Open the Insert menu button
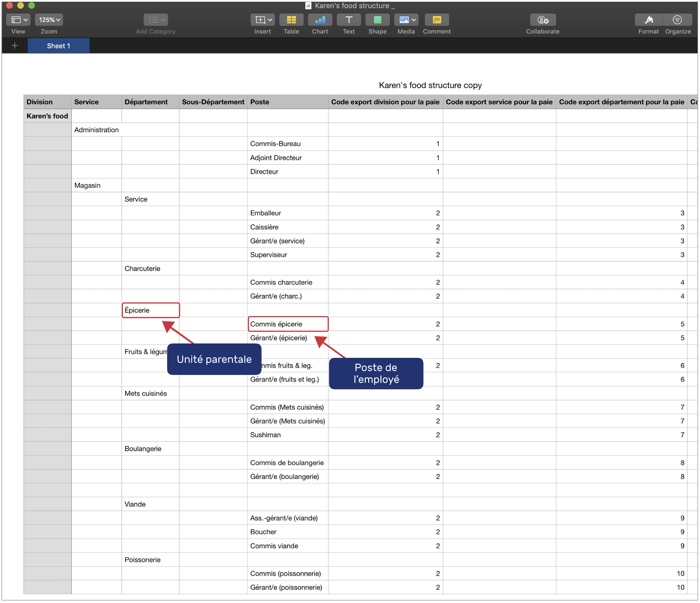Image resolution: width=700 pixels, height=603 pixels. coord(262,20)
